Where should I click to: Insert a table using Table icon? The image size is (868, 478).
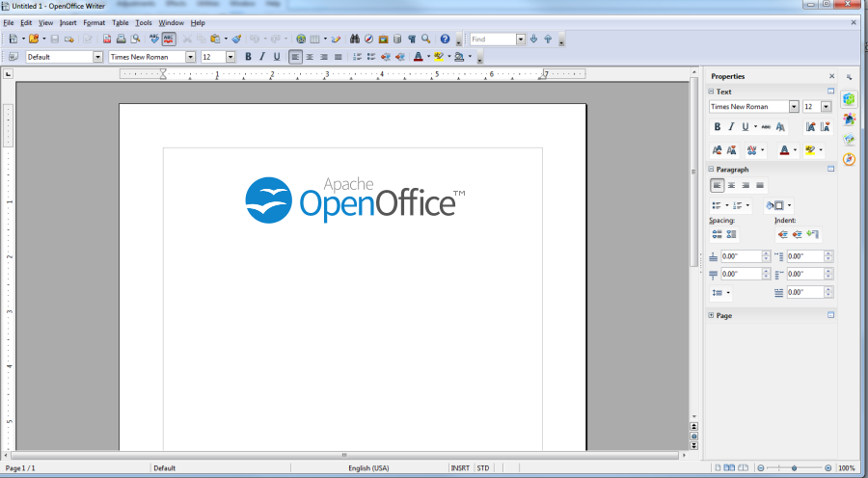point(315,39)
